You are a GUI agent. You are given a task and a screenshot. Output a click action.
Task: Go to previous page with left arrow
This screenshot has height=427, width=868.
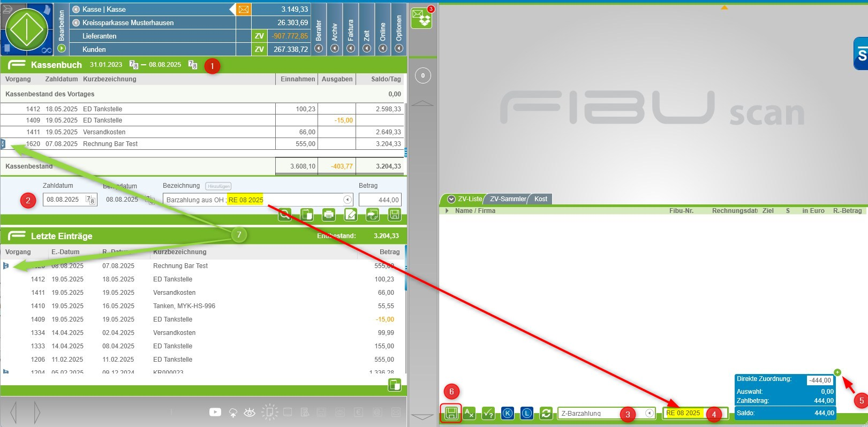tap(13, 412)
